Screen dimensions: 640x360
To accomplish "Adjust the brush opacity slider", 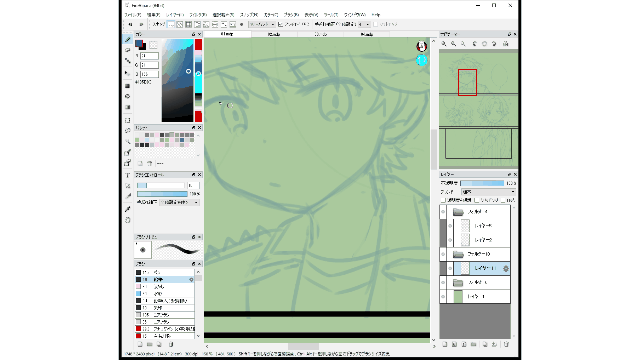I will tap(162, 194).
